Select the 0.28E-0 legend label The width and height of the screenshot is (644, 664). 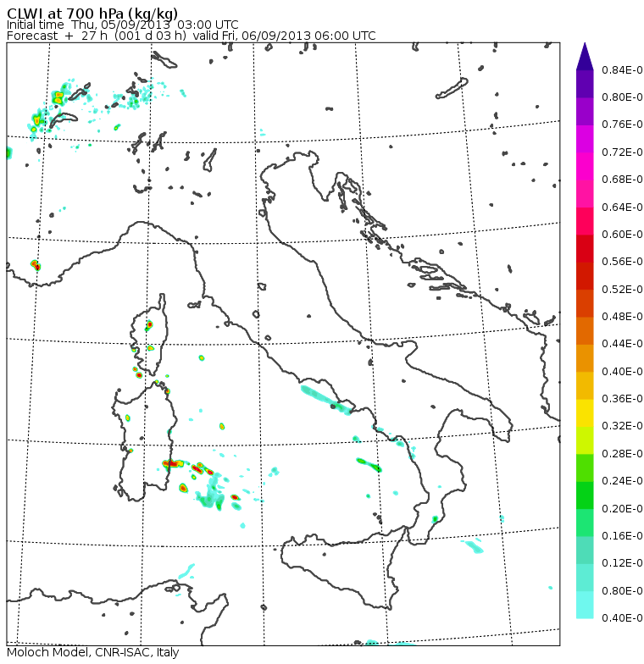tap(622, 454)
